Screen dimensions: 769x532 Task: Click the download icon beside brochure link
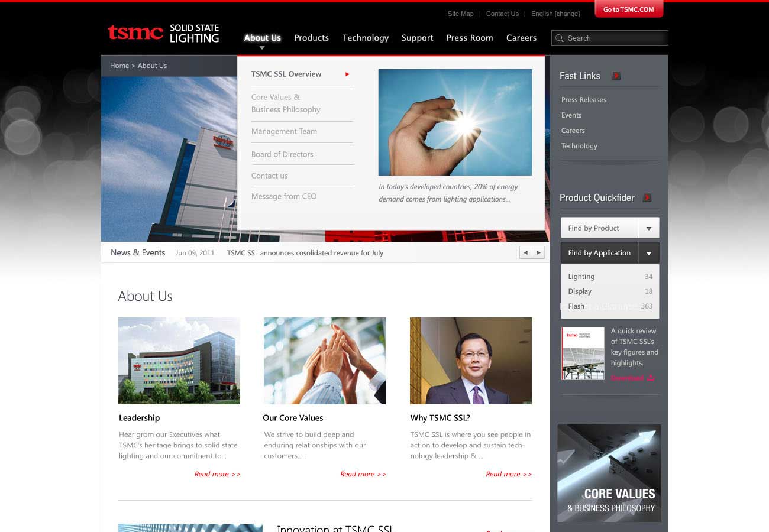[651, 378]
